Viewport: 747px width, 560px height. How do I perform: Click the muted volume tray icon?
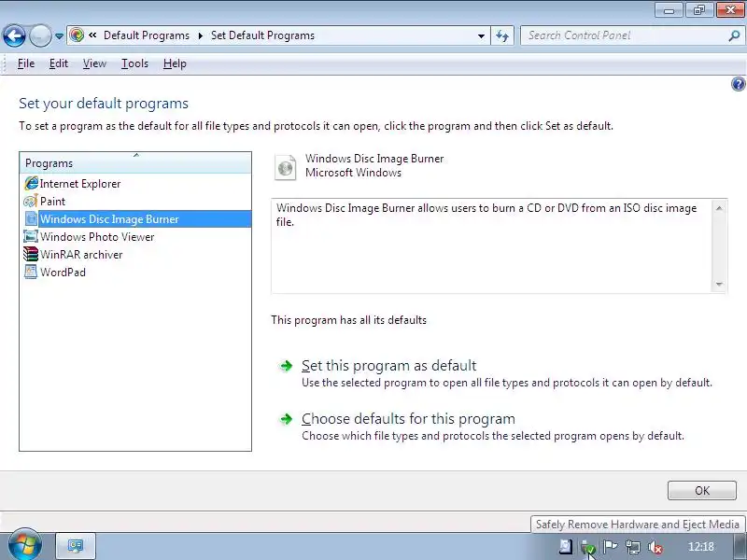[x=655, y=547]
